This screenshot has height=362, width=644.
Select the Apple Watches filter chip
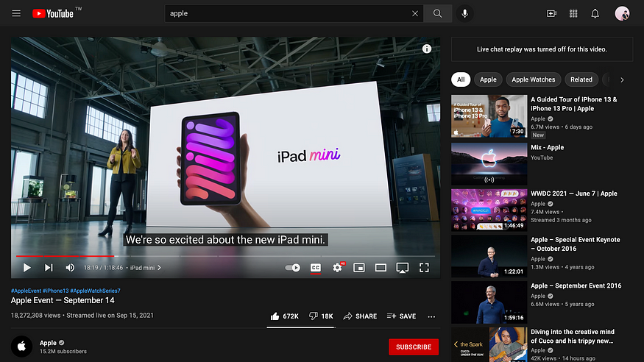coord(533,79)
